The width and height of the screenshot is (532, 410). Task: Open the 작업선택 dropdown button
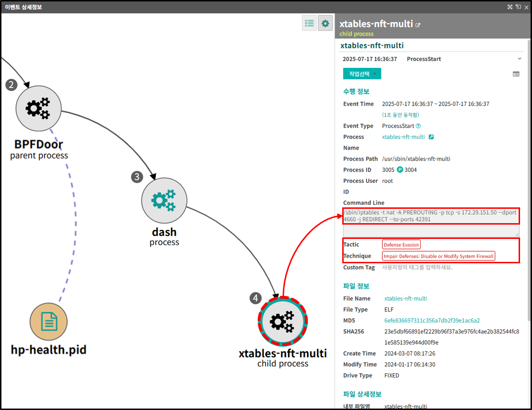(x=362, y=74)
